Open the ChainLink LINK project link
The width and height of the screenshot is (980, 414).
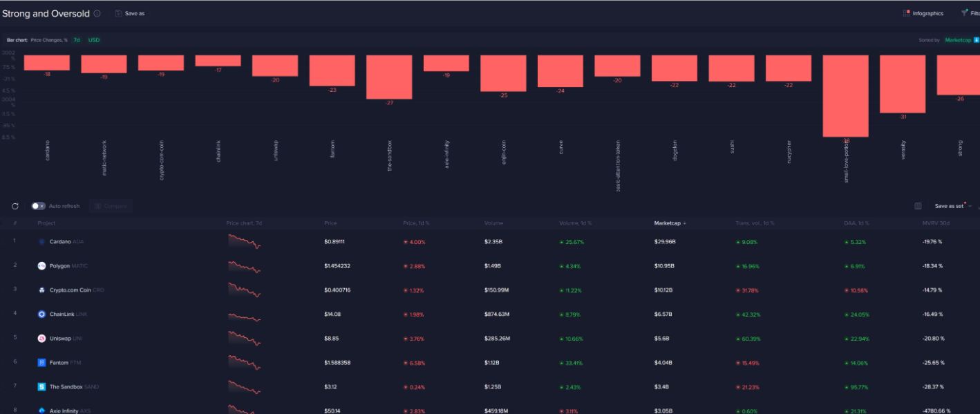(68, 314)
